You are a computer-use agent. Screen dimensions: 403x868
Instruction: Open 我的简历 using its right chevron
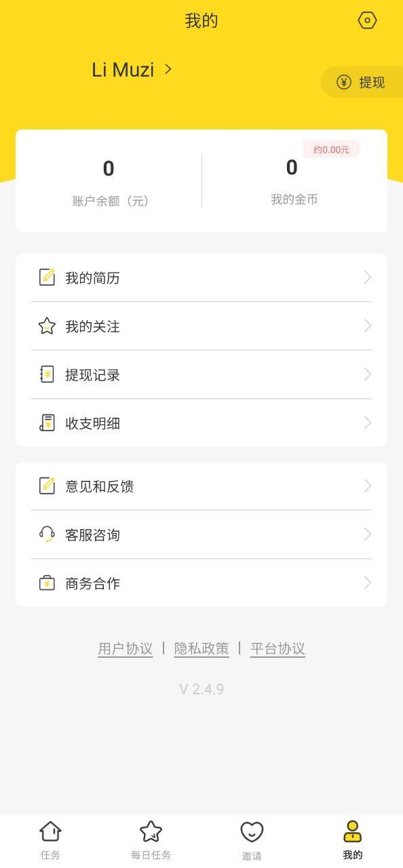pos(367,277)
